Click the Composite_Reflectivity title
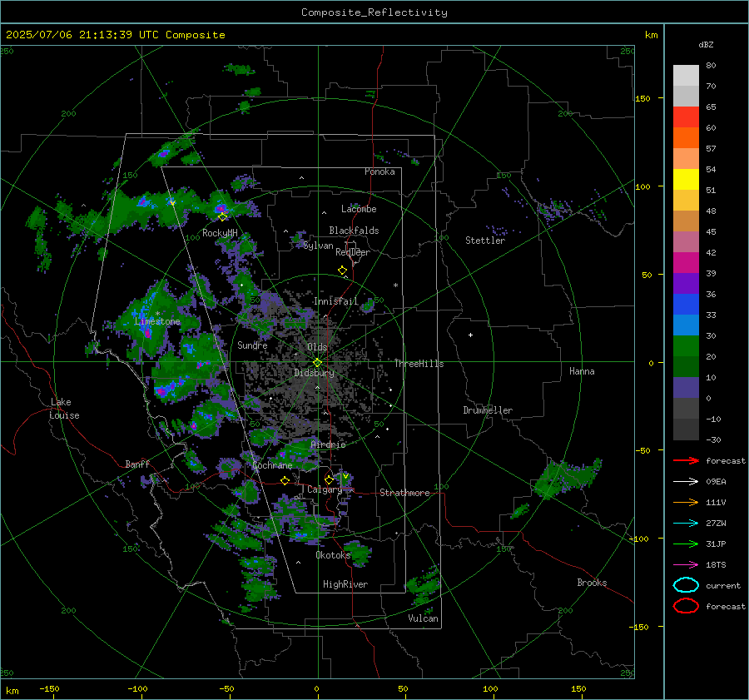Image resolution: width=749 pixels, height=700 pixels. 374,12
